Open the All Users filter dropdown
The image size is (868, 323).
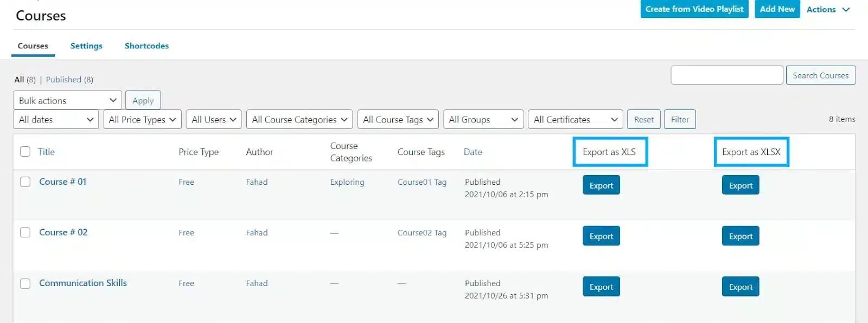point(214,119)
